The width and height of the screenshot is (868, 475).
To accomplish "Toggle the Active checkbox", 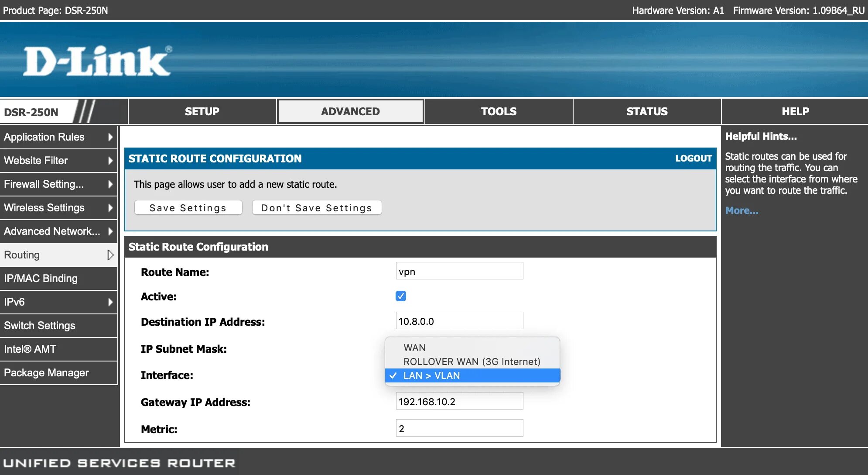I will coord(401,296).
